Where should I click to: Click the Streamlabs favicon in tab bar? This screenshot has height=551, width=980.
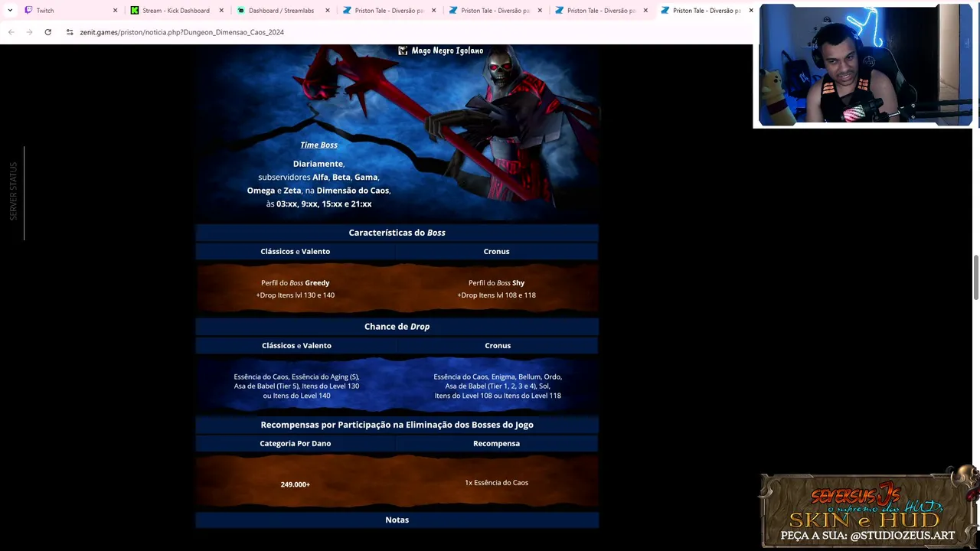click(x=241, y=11)
